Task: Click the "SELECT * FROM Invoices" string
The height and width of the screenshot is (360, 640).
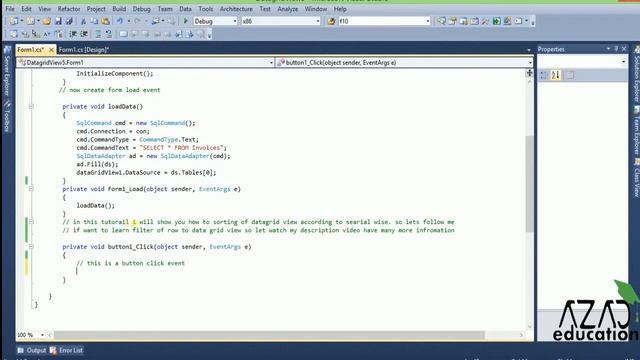Action: [181, 148]
